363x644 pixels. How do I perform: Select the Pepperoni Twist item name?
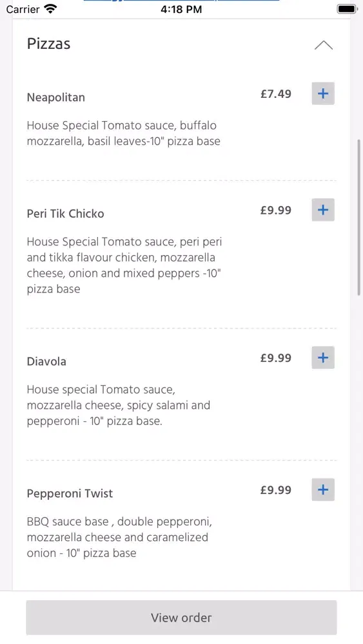[x=70, y=494]
